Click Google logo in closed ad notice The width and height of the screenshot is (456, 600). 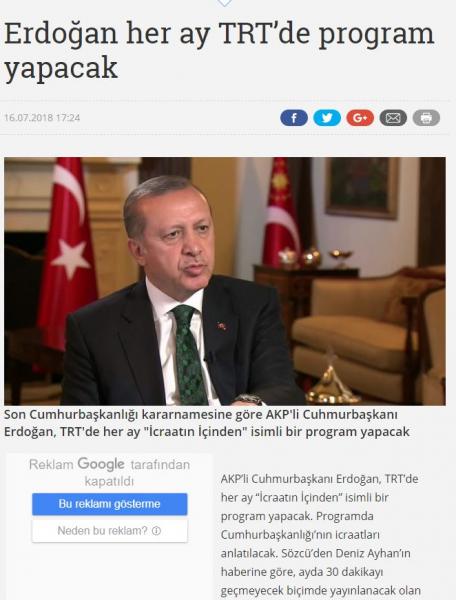coord(101,464)
